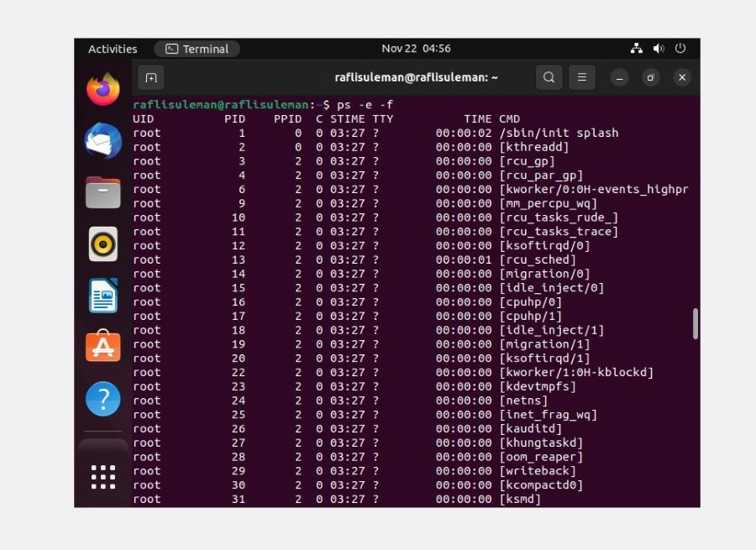Select the '[migration/0]' process entry
This screenshot has height=550, width=756.
(x=545, y=274)
